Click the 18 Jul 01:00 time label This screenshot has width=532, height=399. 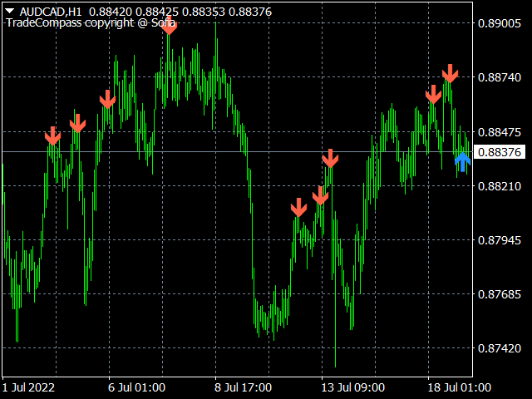[x=459, y=387]
